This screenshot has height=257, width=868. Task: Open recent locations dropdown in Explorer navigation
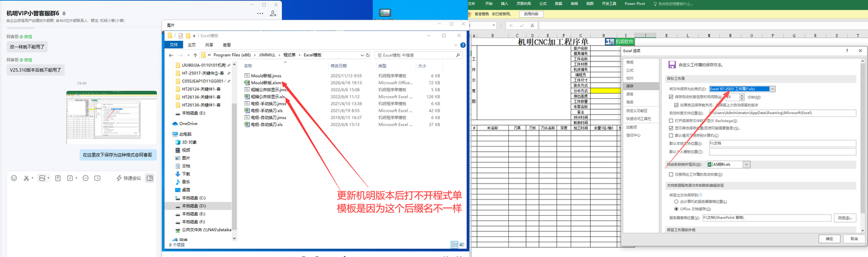tap(188, 55)
